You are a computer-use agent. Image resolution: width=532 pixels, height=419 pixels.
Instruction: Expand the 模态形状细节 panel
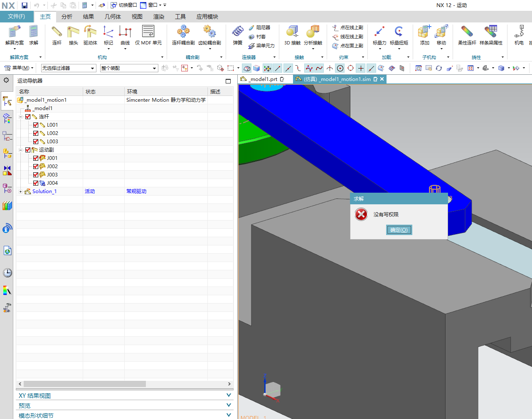pyautogui.click(x=229, y=415)
